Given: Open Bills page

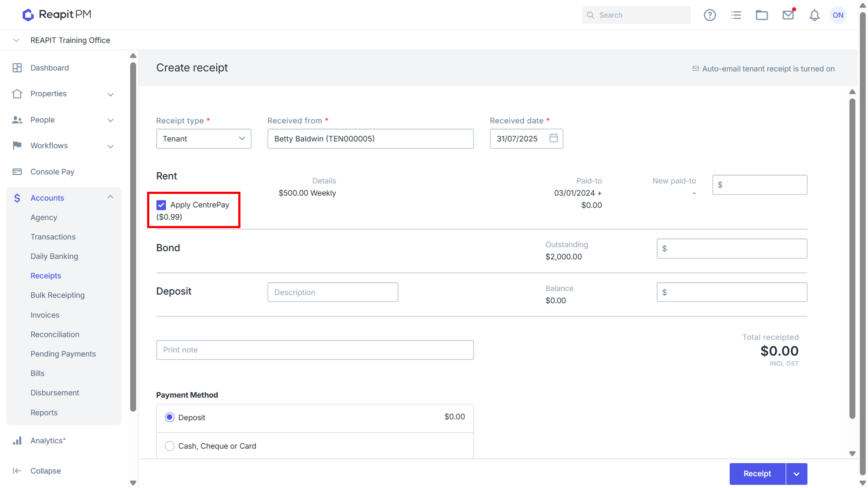Looking at the screenshot, I should (x=37, y=373).
